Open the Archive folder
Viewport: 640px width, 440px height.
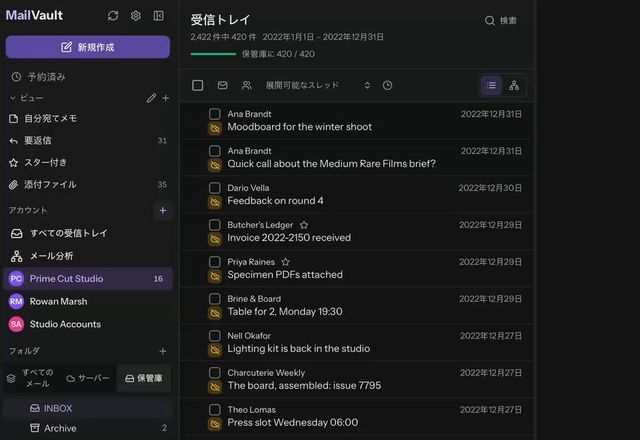coord(88,428)
